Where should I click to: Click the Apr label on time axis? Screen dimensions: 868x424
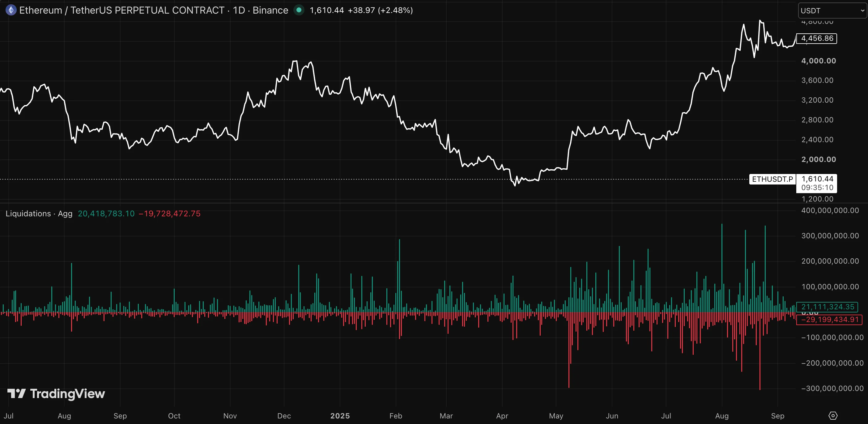[502, 416]
